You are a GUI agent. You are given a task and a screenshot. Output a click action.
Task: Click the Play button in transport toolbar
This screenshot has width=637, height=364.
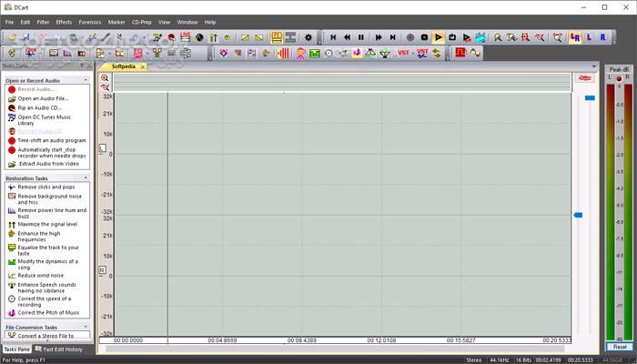click(x=439, y=37)
